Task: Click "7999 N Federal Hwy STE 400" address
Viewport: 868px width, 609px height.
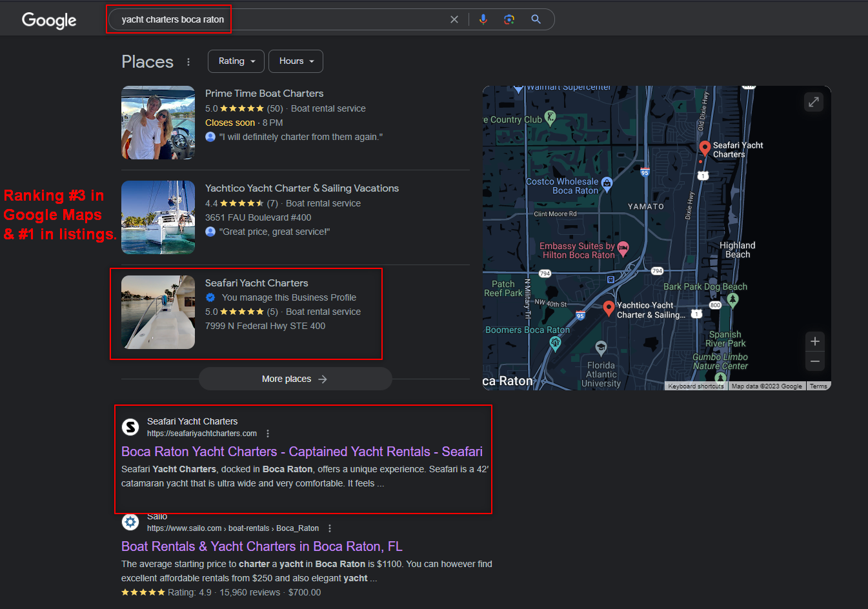Action: (x=265, y=326)
